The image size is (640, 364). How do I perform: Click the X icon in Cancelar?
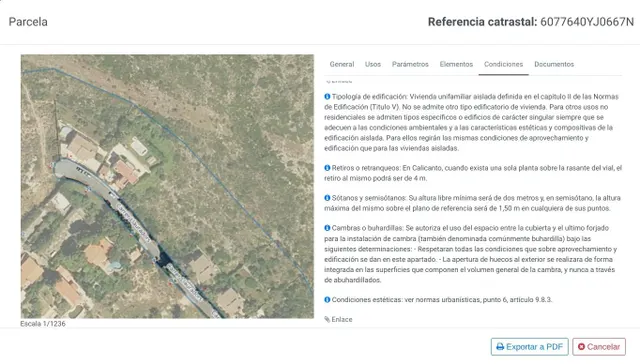582,347
